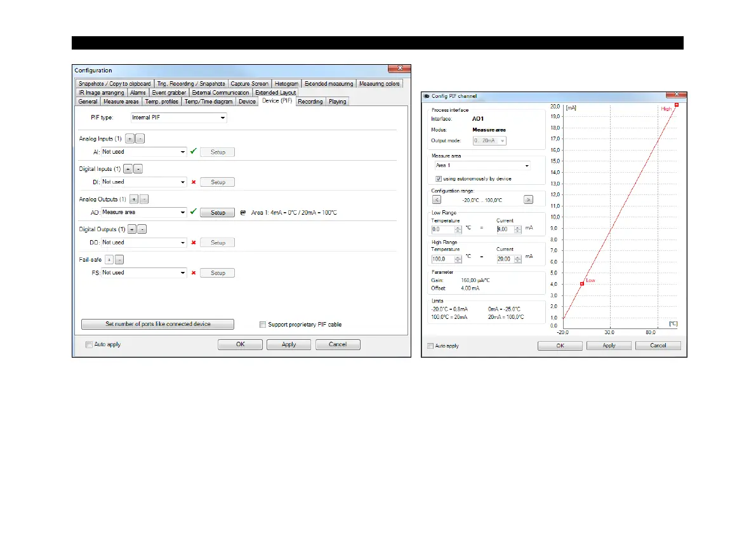The image size is (756, 533).
Task: Open Snapshots / Copy to clipboard tab
Action: pos(115,84)
